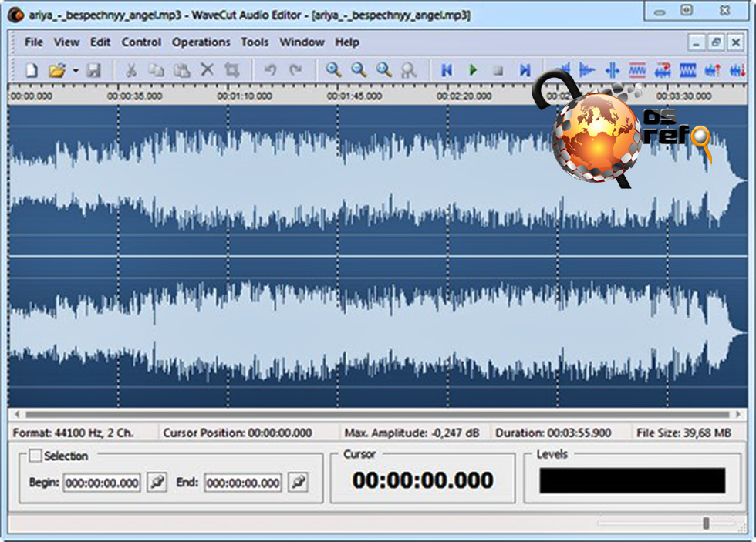Click the scrollbar right arrow

point(738,414)
